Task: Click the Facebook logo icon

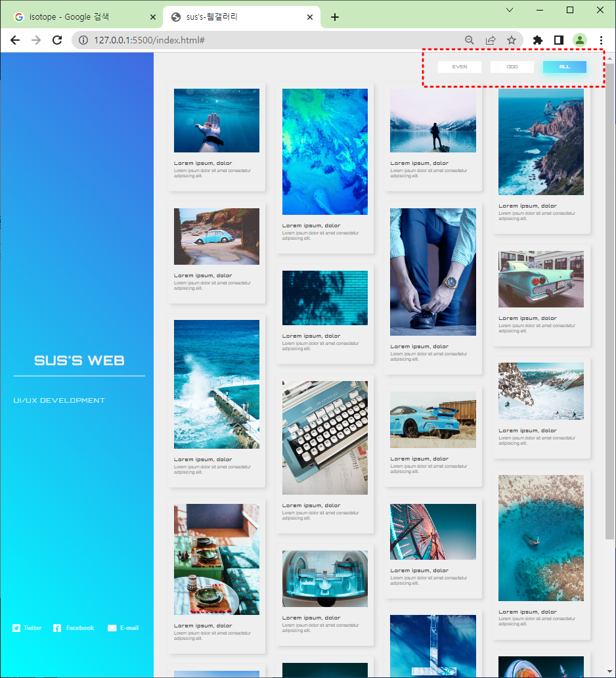Action: (x=57, y=628)
